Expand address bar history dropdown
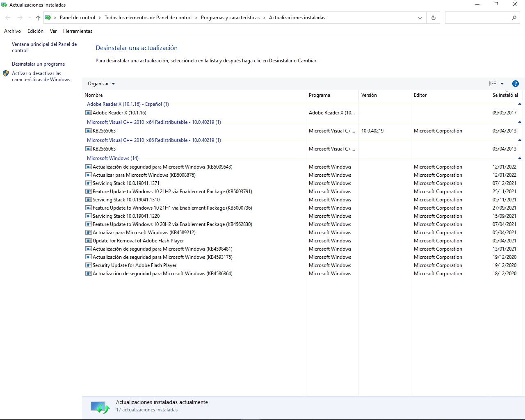 (420, 18)
